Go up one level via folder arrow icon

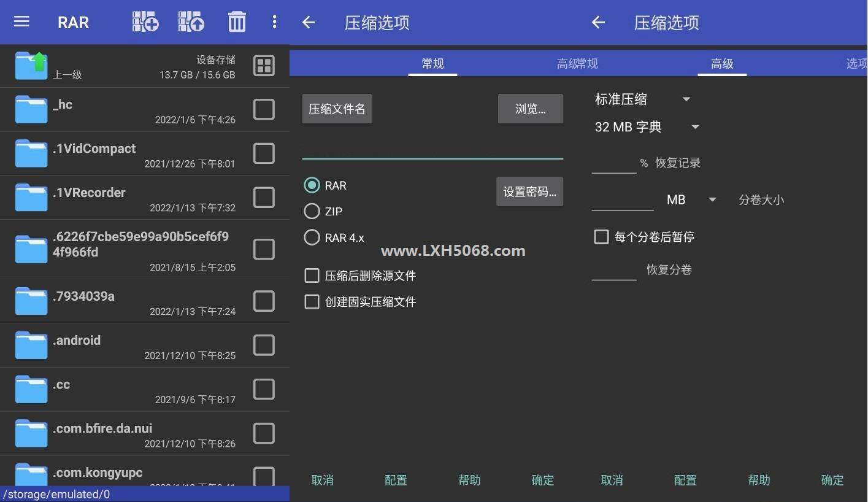(31, 65)
